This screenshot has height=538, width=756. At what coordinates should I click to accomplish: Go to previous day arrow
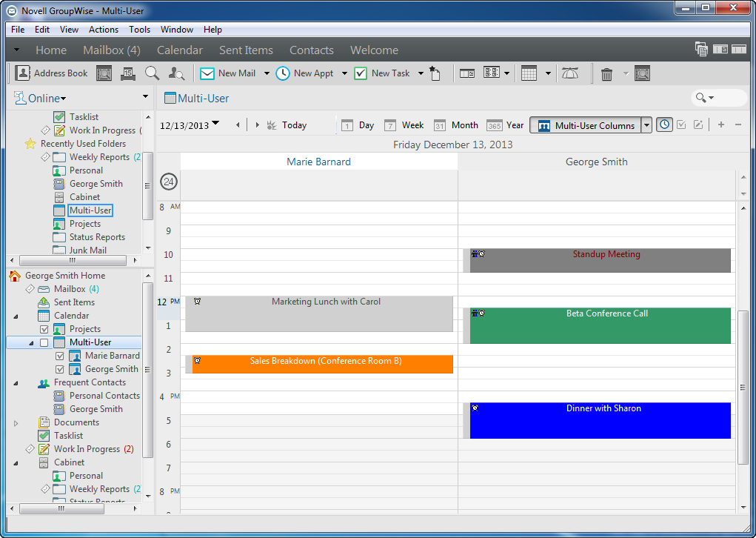(x=238, y=125)
